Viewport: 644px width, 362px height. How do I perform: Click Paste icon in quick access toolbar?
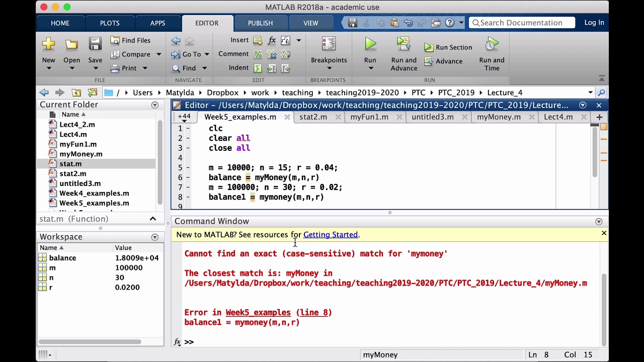[x=394, y=23]
